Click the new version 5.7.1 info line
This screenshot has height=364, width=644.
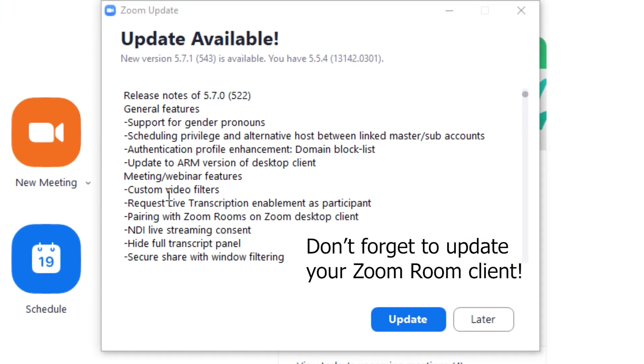tap(252, 58)
